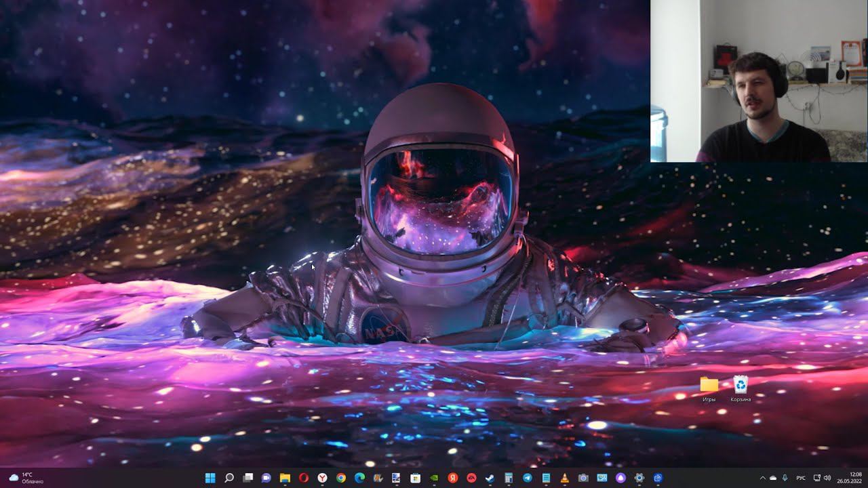Launch Microsoft Edge from the taskbar
Screen dimensions: 868x488
coord(359,478)
